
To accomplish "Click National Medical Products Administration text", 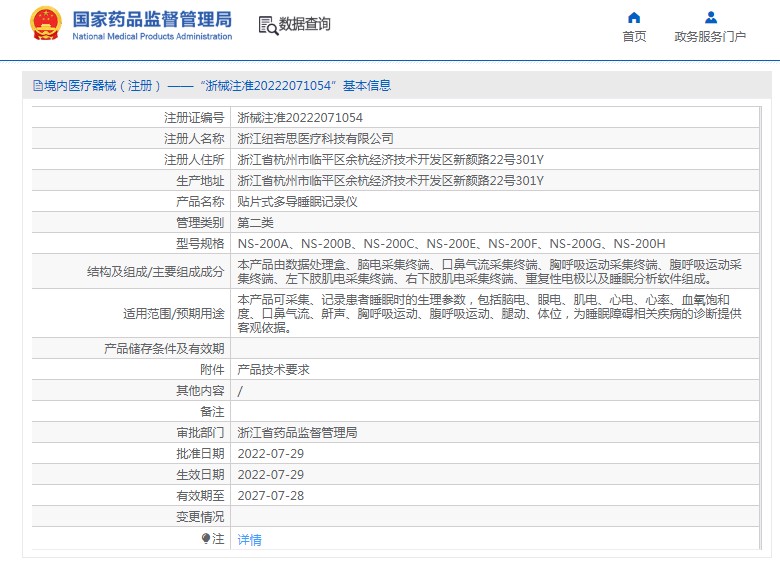I will tap(152, 36).
